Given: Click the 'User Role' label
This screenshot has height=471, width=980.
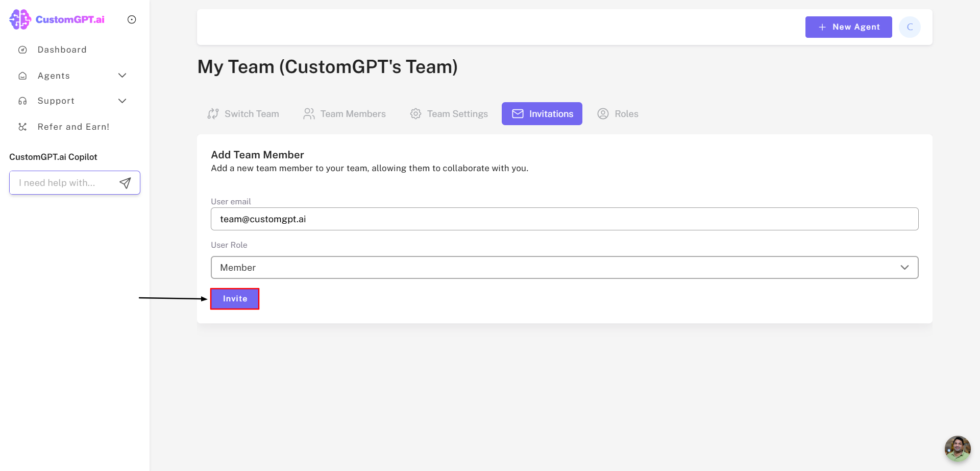Looking at the screenshot, I should coord(229,245).
